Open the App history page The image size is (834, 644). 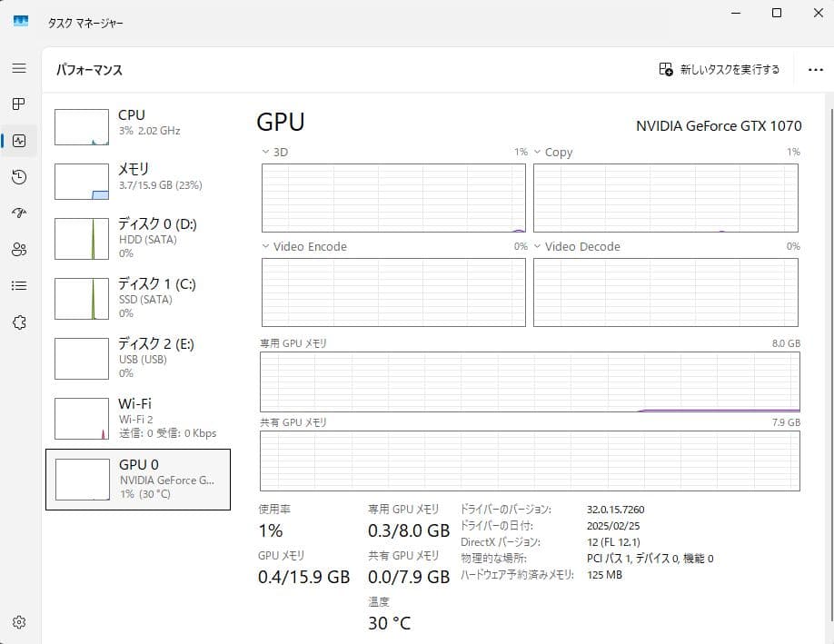coord(19,177)
